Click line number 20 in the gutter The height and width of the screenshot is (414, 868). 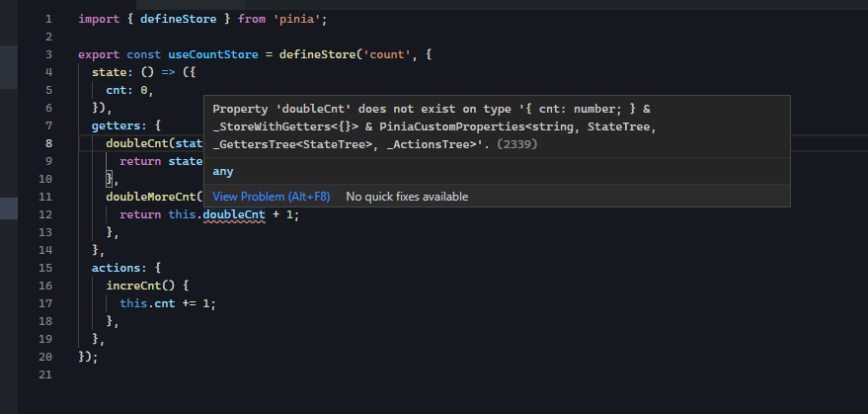[45, 357]
